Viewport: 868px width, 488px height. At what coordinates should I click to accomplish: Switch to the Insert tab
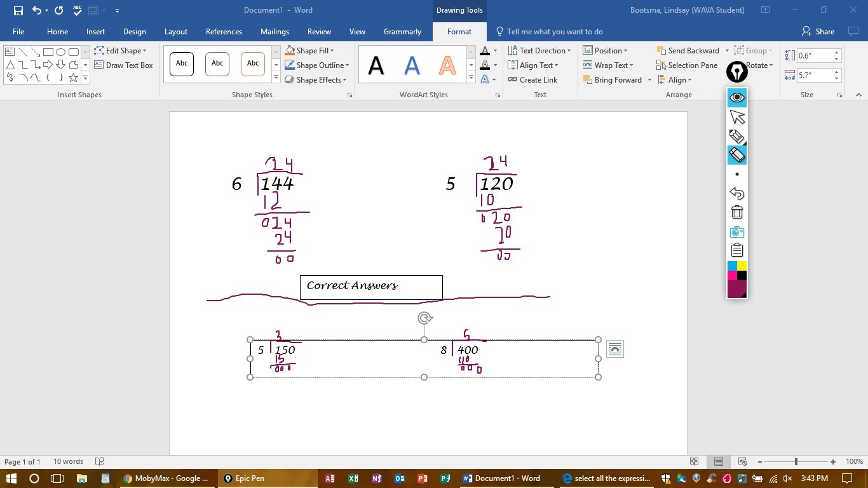pos(95,32)
